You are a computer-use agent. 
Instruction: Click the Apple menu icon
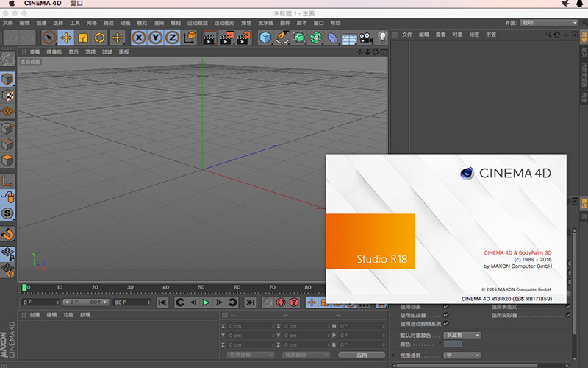click(12, 4)
